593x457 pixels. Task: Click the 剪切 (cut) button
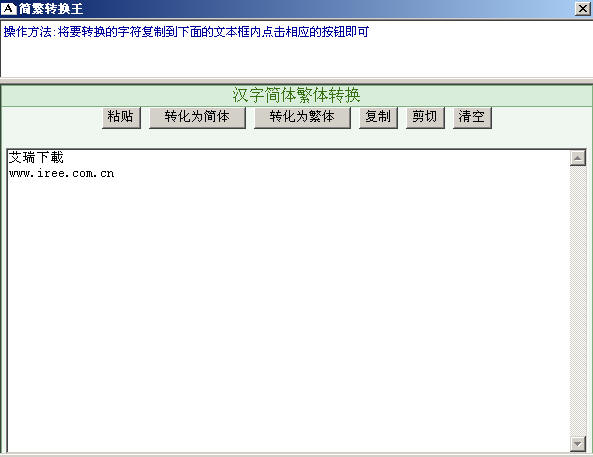coord(425,118)
